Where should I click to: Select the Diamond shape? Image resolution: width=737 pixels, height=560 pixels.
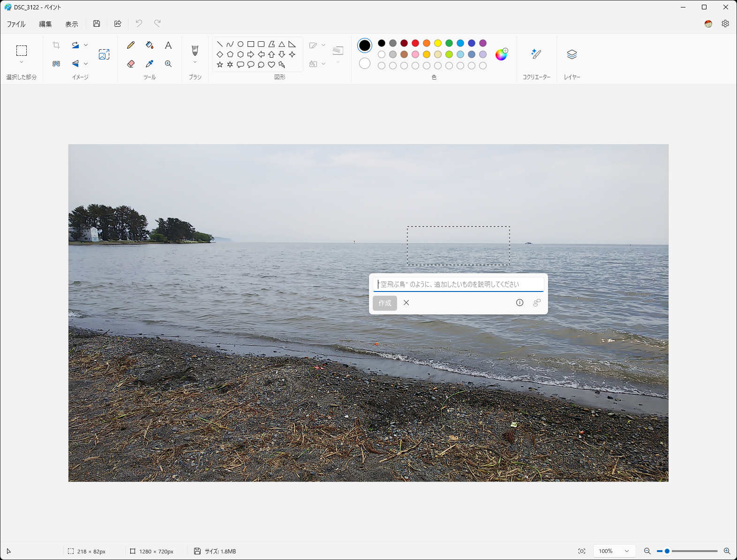pyautogui.click(x=220, y=54)
